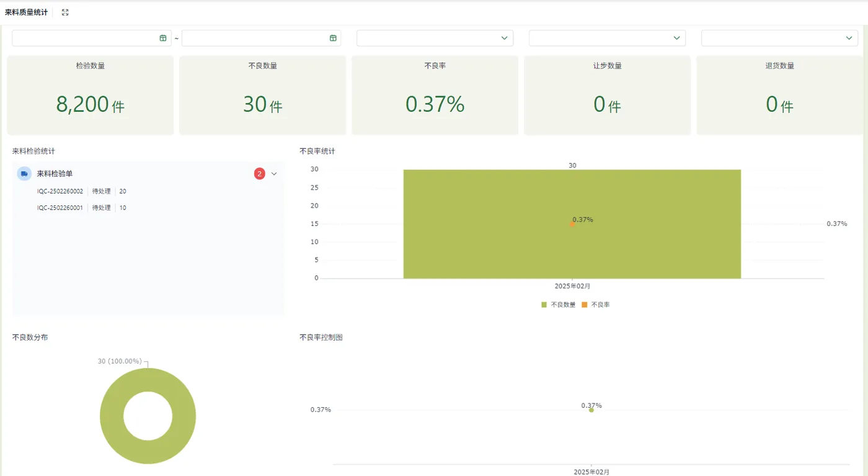
Task: Click the truck icon beside 来料检验单
Action: 24,174
